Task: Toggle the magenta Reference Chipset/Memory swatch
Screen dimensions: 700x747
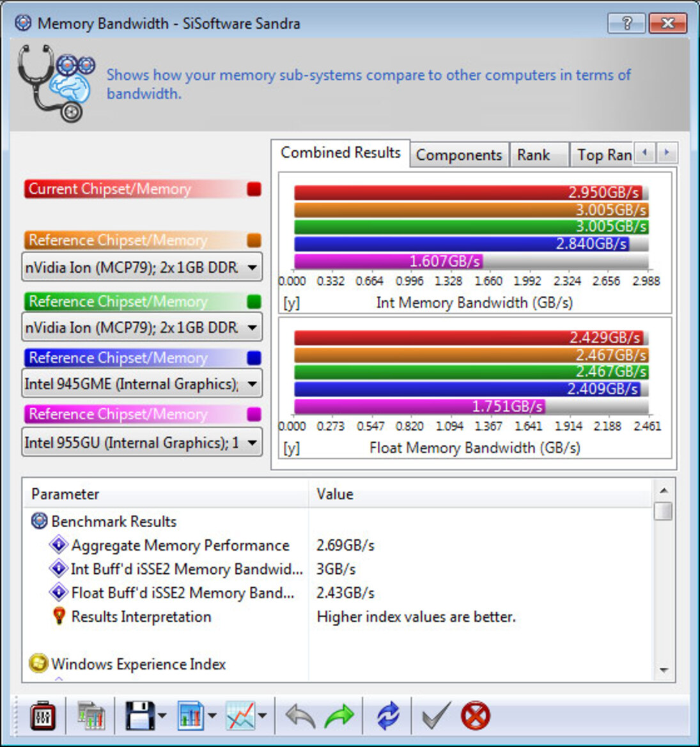Action: [x=254, y=414]
